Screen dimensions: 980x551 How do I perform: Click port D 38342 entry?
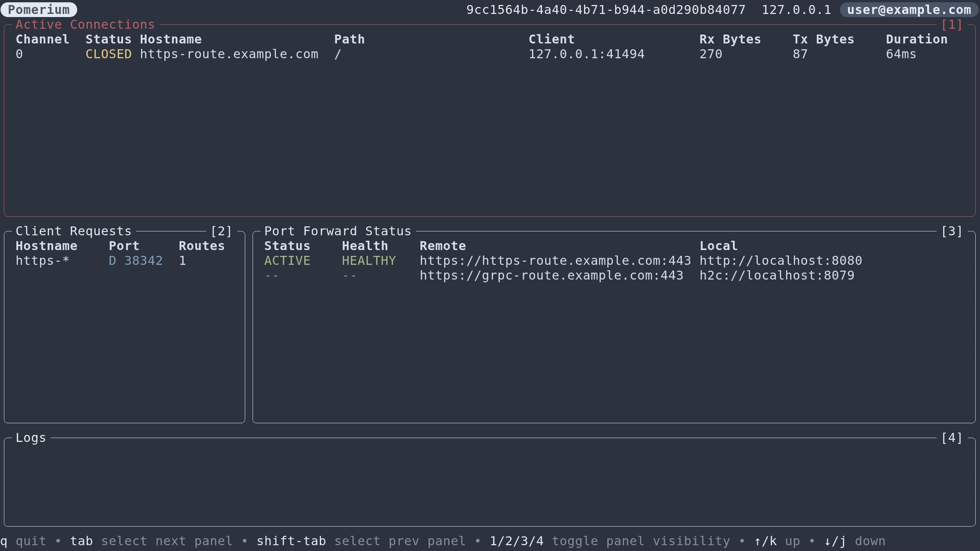[x=136, y=261]
